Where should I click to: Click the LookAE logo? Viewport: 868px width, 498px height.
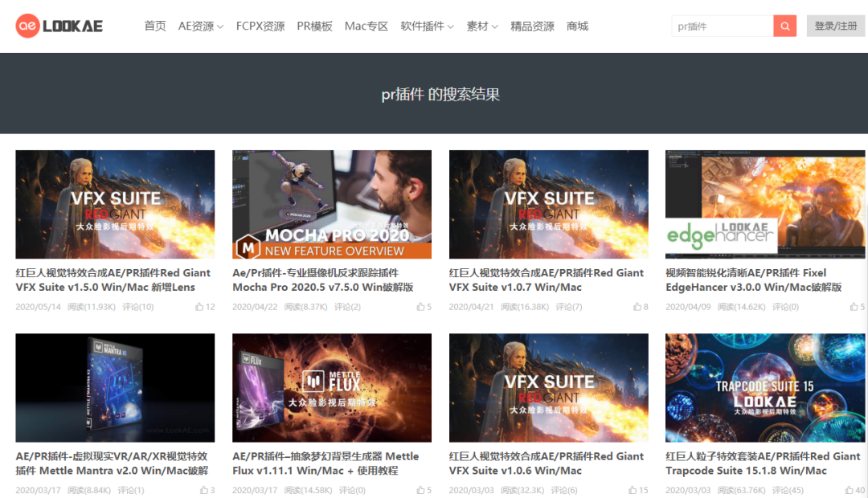tap(59, 26)
